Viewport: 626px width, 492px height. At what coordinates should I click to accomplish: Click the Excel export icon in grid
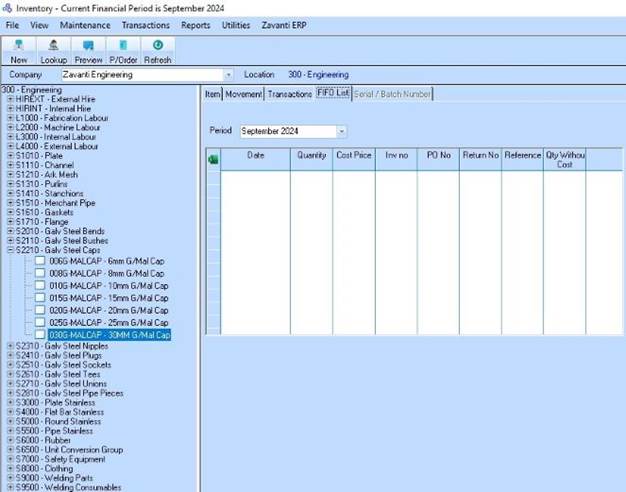(212, 158)
